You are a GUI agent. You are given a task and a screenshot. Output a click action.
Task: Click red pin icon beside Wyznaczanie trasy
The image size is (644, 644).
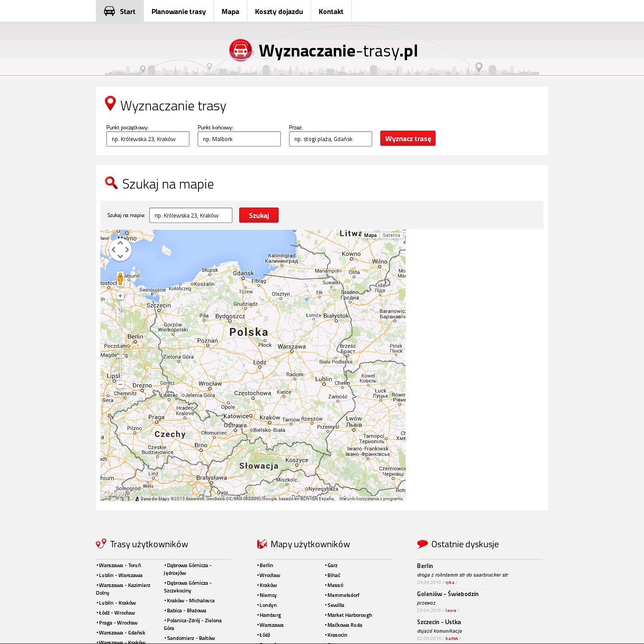[x=110, y=104]
